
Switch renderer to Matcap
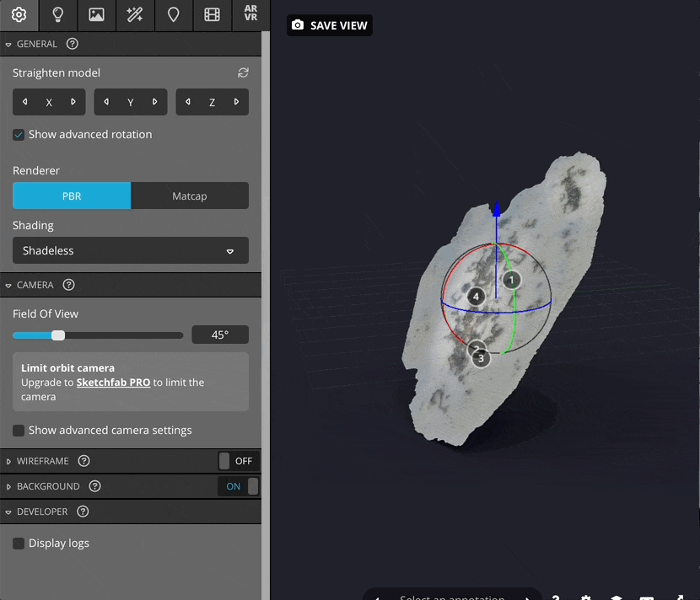(x=189, y=196)
